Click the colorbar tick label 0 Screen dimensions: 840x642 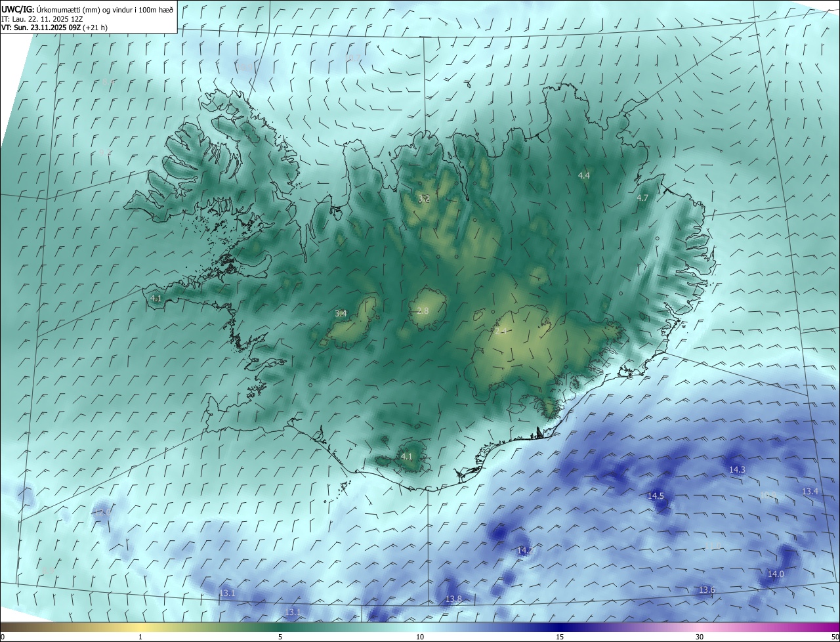tap(3, 637)
